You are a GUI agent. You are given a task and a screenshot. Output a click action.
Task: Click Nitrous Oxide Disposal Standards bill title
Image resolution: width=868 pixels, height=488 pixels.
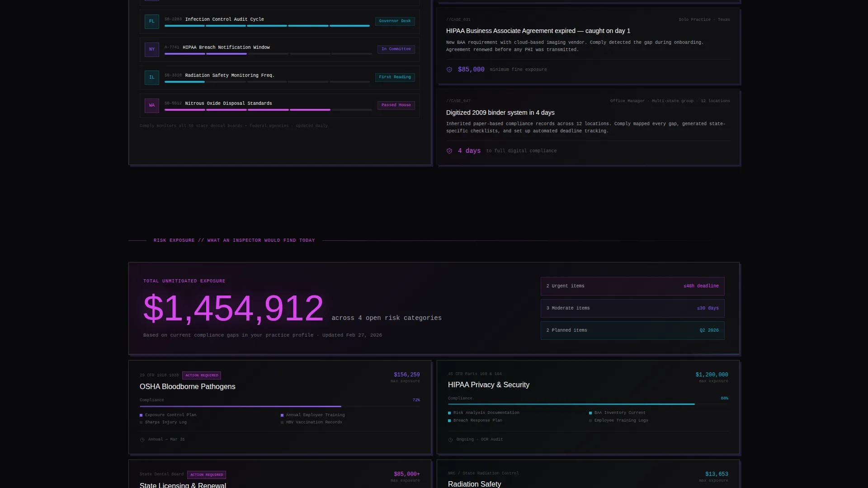(x=228, y=103)
